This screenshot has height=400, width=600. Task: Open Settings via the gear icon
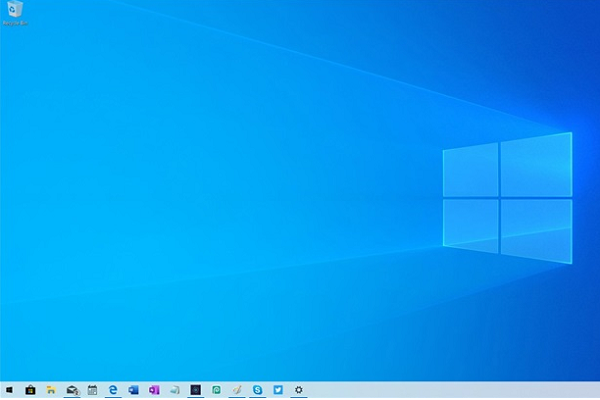(298, 389)
